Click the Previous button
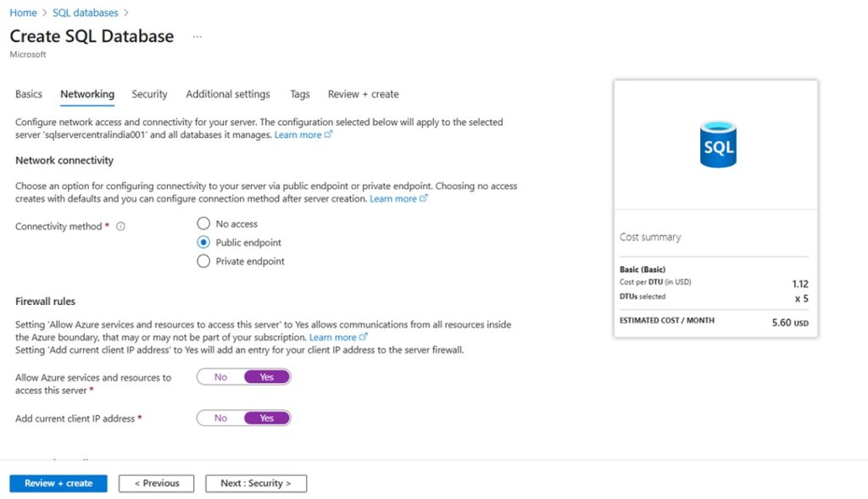The height and width of the screenshot is (499, 868). [157, 484]
